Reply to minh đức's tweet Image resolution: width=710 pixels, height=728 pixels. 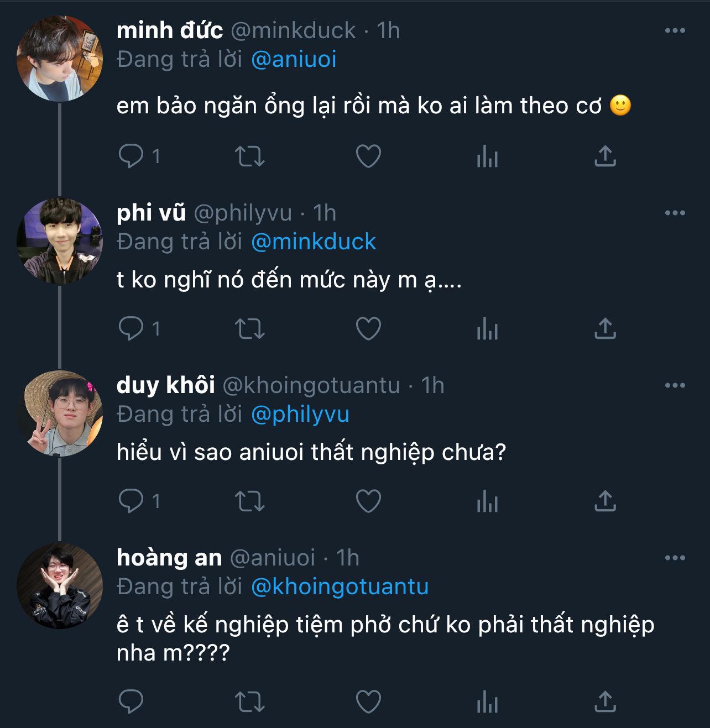(131, 156)
